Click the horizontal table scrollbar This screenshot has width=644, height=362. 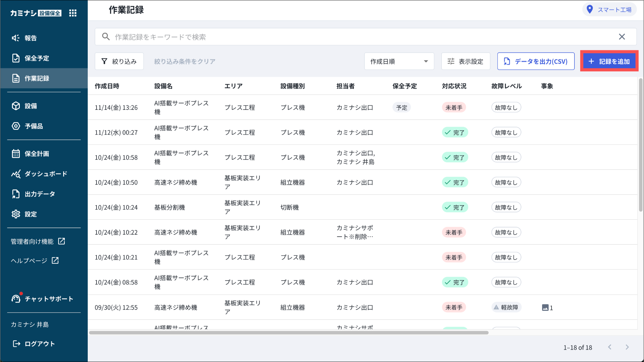[288, 332]
